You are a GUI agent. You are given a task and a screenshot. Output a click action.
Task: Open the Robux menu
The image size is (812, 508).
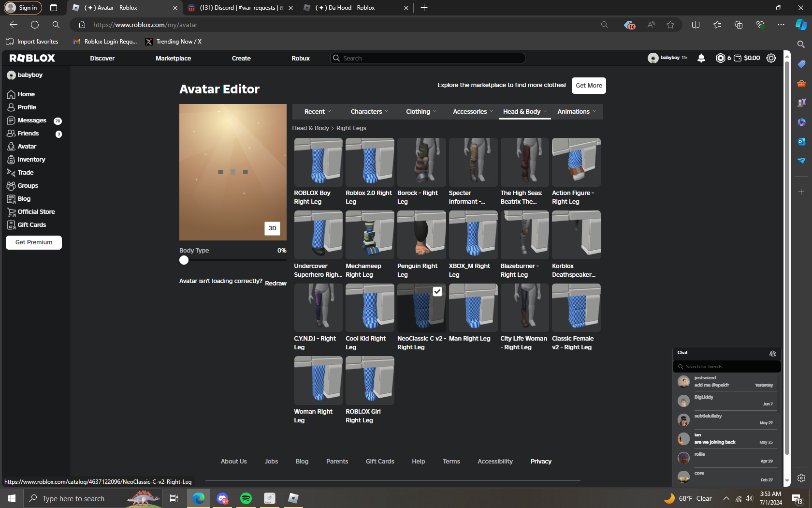pos(301,59)
